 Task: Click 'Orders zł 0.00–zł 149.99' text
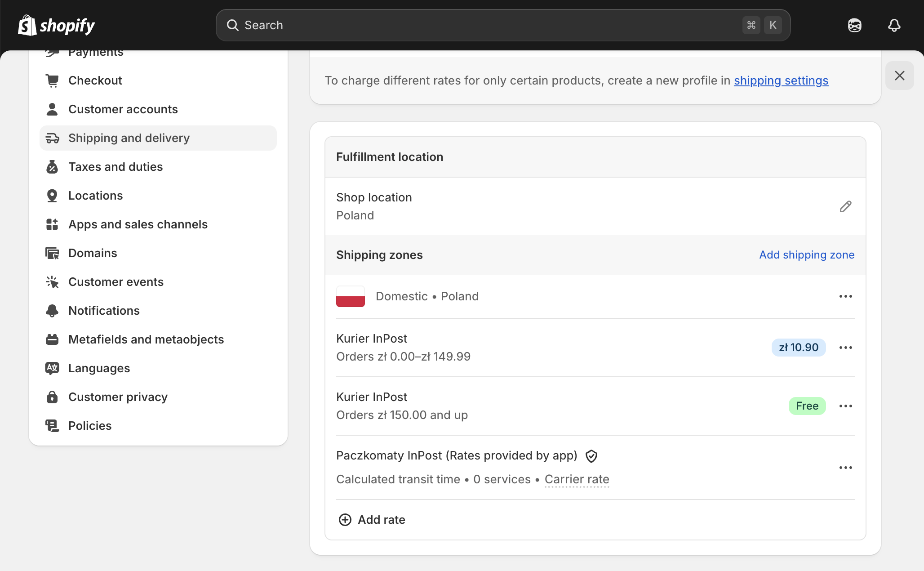point(403,357)
